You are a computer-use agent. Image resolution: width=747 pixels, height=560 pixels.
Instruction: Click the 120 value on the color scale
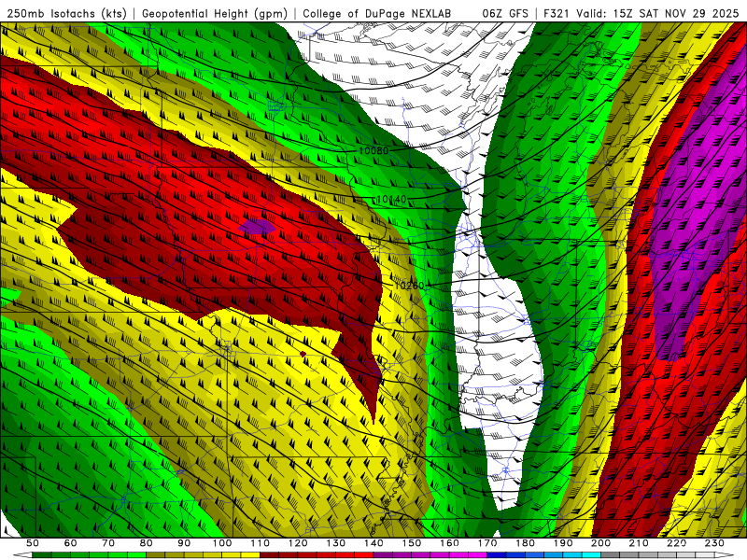[298, 543]
